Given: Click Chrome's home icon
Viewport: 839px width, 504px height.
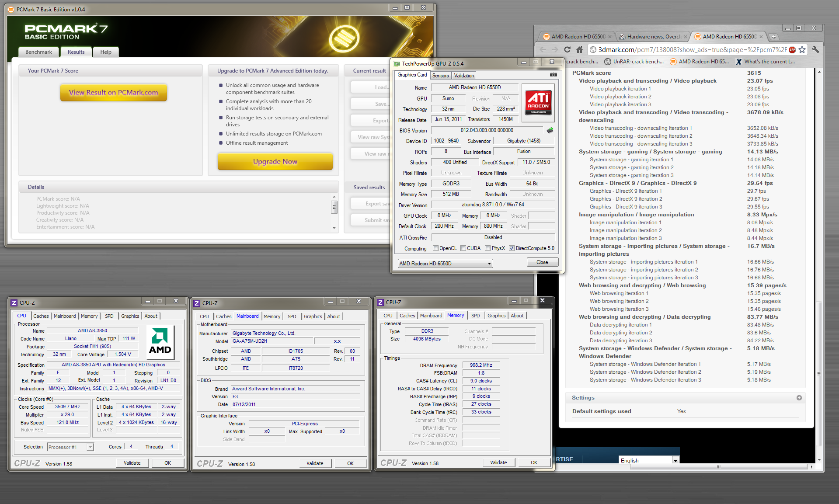Looking at the screenshot, I should pos(579,49).
